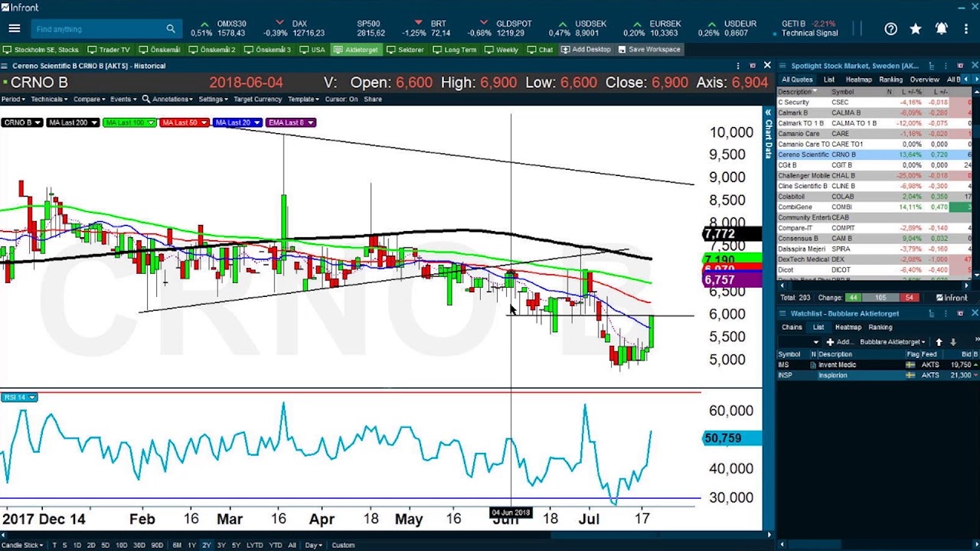
Task: Toggle Cursor: On setting
Action: click(341, 99)
